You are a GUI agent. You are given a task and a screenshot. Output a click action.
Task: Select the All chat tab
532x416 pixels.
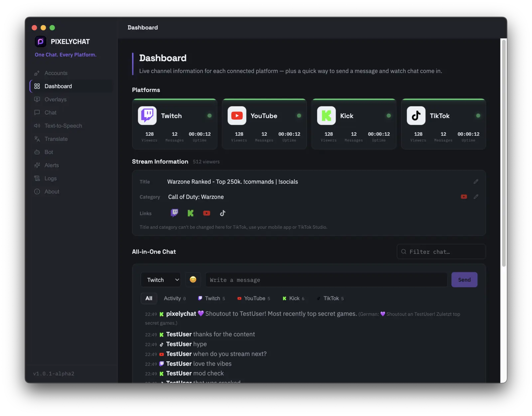149,298
